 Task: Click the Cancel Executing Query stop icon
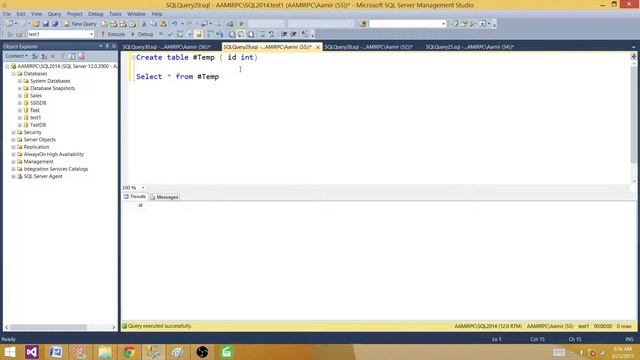(161, 34)
